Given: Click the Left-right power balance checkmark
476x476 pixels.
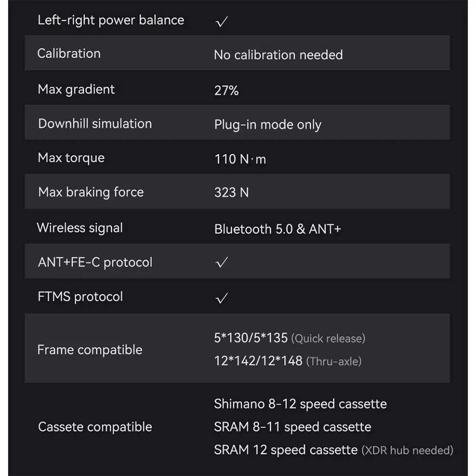Looking at the screenshot, I should [221, 22].
